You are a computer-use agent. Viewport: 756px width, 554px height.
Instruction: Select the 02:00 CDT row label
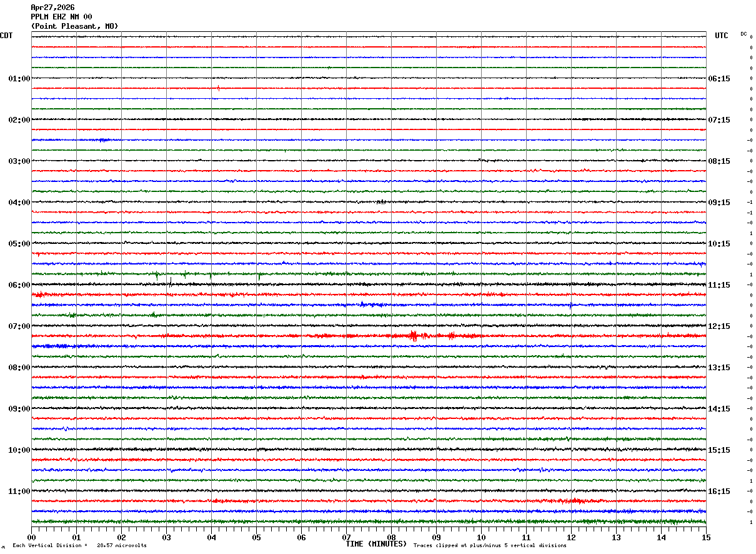click(19, 120)
